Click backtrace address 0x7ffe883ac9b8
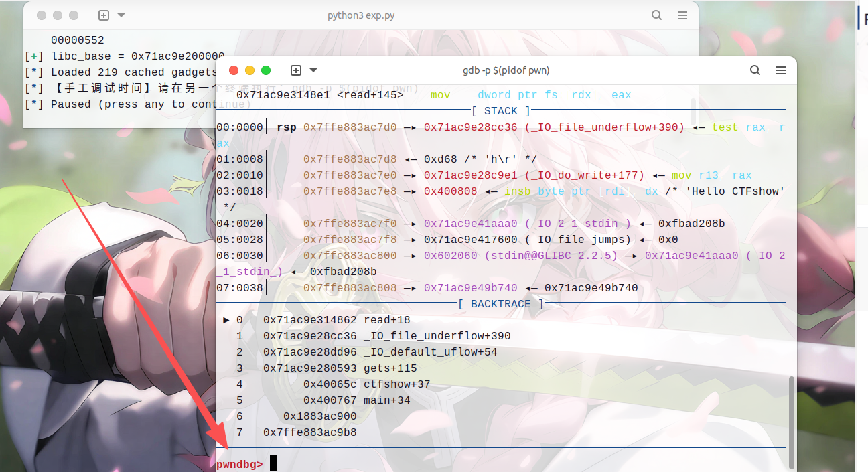The width and height of the screenshot is (868, 472). (309, 432)
